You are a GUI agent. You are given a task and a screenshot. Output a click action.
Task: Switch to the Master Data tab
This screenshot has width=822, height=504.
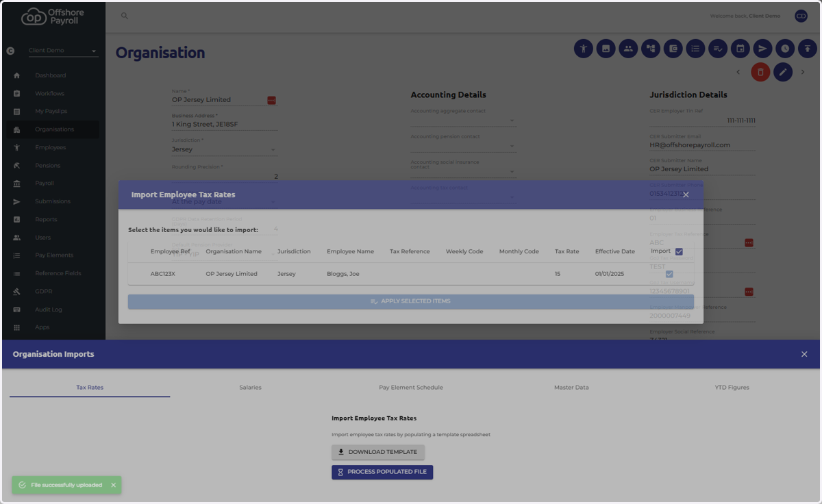click(x=571, y=388)
